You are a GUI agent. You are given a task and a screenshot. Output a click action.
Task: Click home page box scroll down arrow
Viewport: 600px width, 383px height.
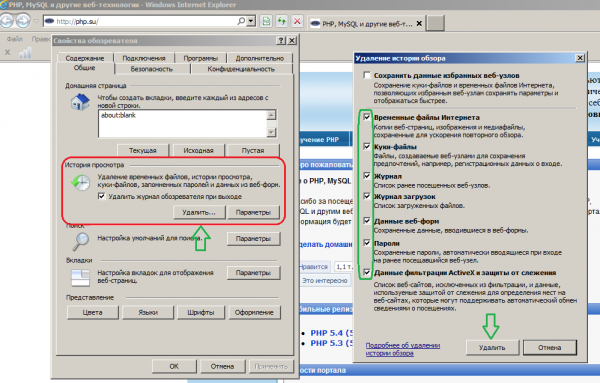(271, 132)
